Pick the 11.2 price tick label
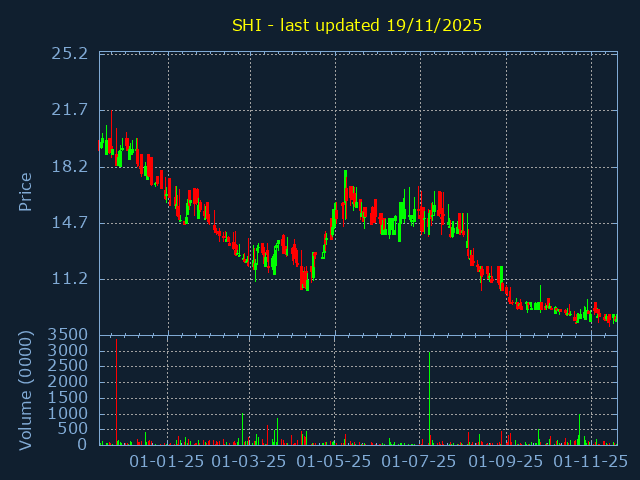This screenshot has height=480, width=640. 70,279
